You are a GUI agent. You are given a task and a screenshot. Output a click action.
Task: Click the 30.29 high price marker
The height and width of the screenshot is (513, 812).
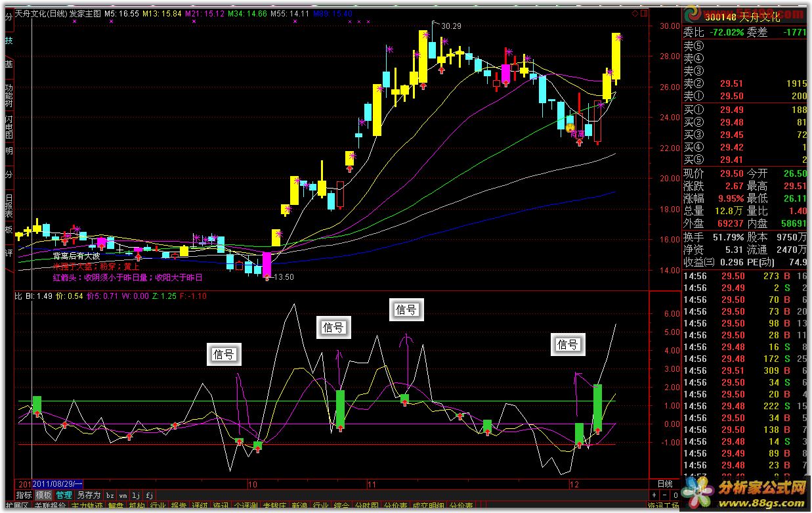452,26
